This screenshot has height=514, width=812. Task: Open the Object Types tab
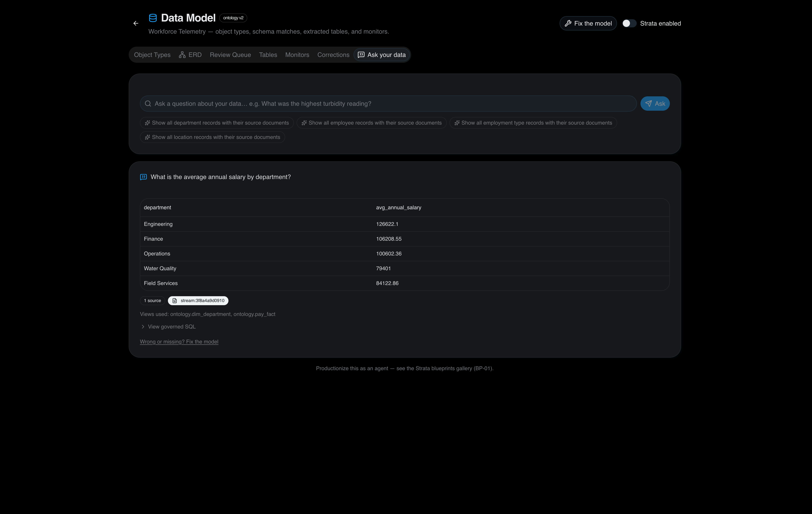click(152, 55)
